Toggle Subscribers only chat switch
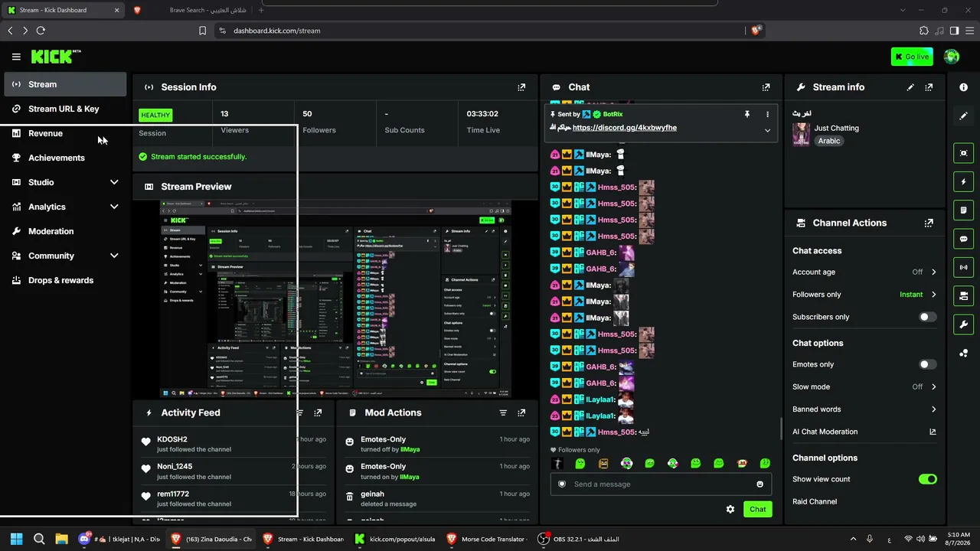 [x=927, y=317]
